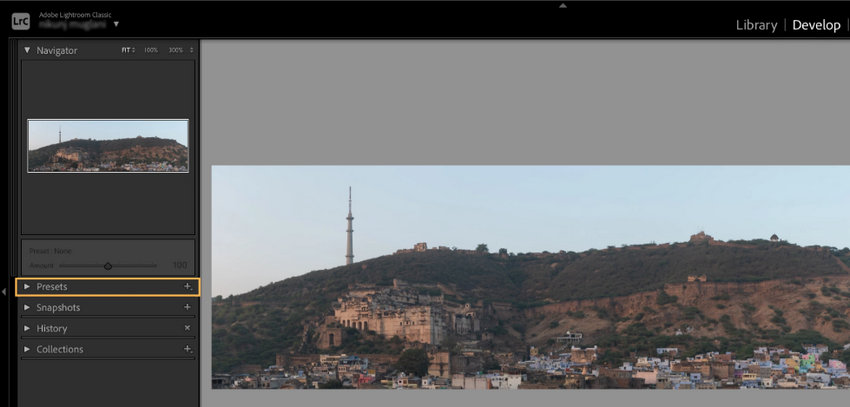The image size is (850, 407).
Task: Toggle the top panel arrow
Action: [563, 5]
